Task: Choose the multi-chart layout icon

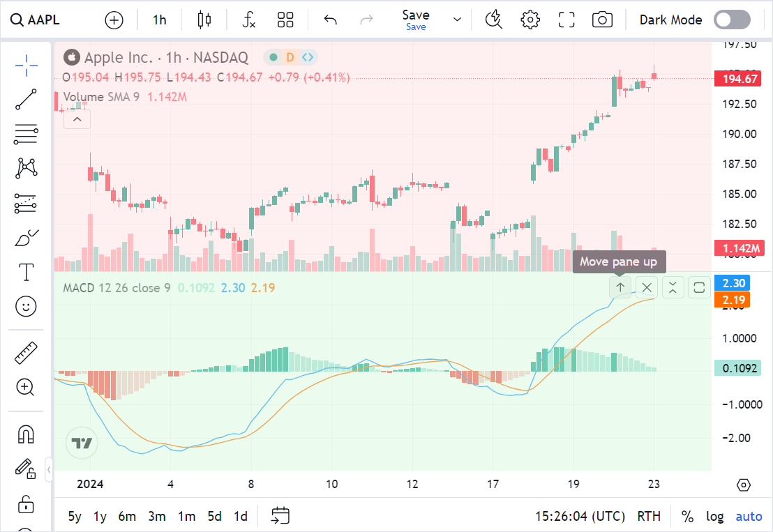Action: click(285, 20)
